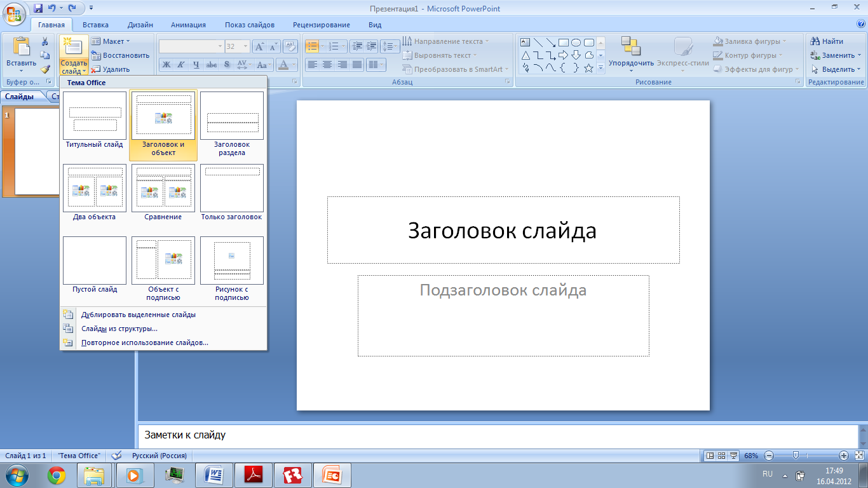868x488 pixels.
Task: Open the Дизайн ribbon tab
Action: (140, 25)
